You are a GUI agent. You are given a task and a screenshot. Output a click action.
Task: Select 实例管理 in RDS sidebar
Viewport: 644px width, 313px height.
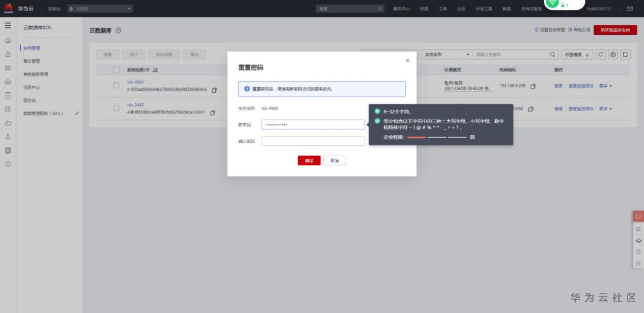click(32, 48)
